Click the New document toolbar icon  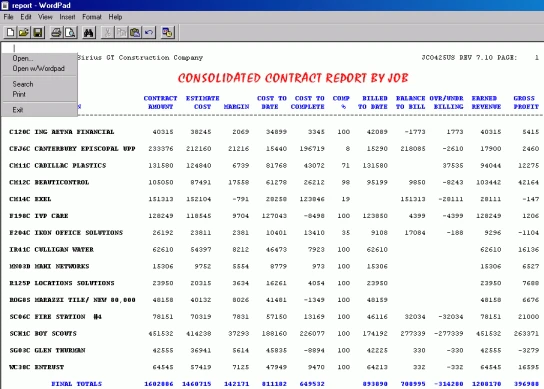10,33
